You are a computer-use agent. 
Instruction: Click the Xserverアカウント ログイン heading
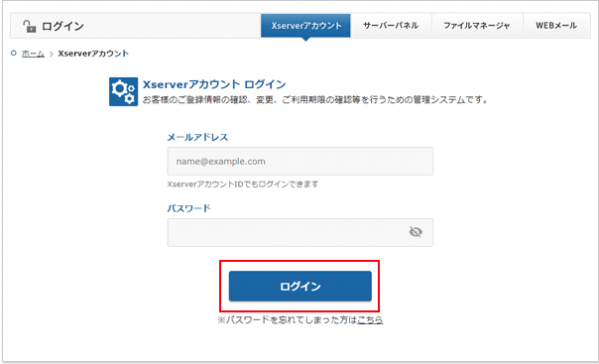click(x=214, y=84)
